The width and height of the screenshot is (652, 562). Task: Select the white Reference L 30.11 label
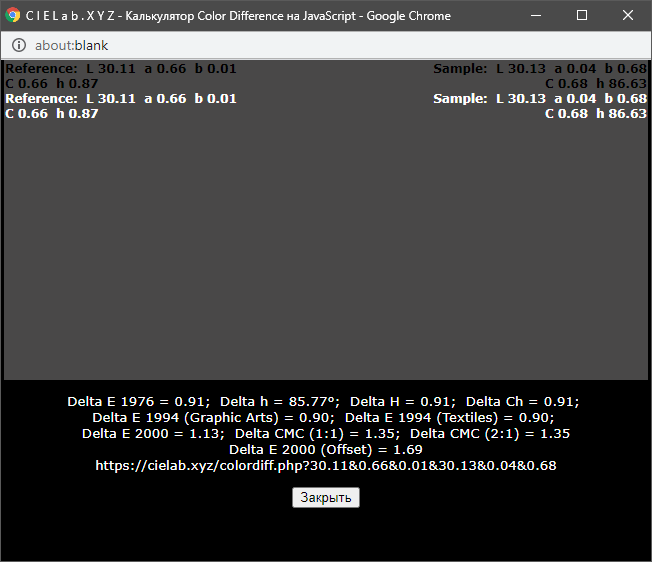click(x=121, y=99)
